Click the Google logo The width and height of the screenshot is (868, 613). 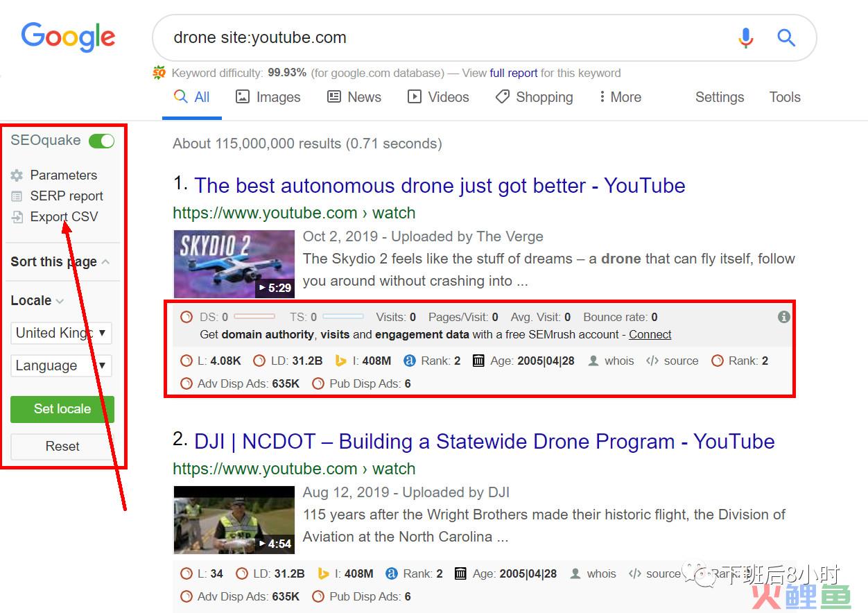pyautogui.click(x=68, y=37)
